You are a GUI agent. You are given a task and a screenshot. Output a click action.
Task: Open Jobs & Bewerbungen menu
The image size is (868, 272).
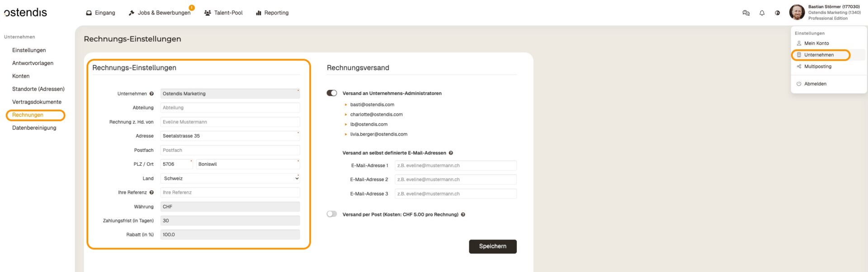coord(160,13)
